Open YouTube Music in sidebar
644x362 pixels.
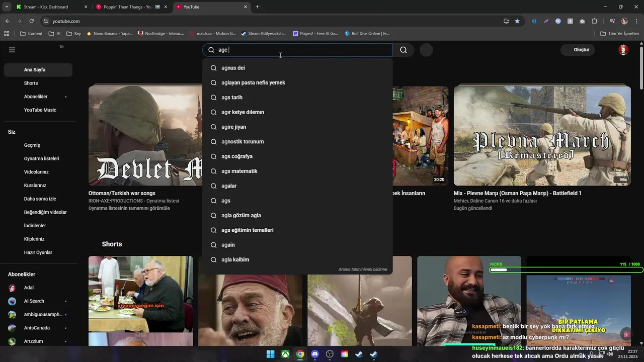coord(38,110)
